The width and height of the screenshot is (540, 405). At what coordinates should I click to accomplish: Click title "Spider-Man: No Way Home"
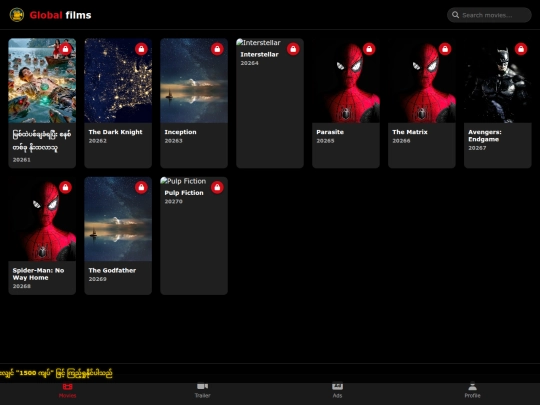tap(39, 274)
